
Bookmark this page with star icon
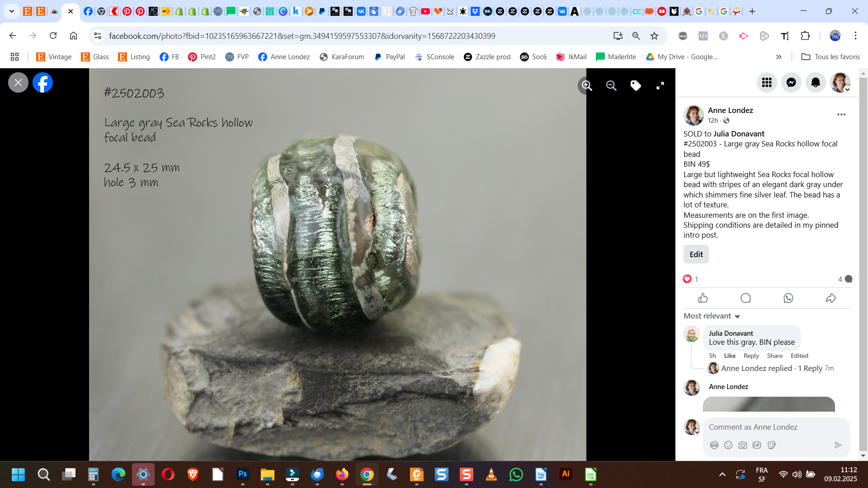[x=654, y=36]
